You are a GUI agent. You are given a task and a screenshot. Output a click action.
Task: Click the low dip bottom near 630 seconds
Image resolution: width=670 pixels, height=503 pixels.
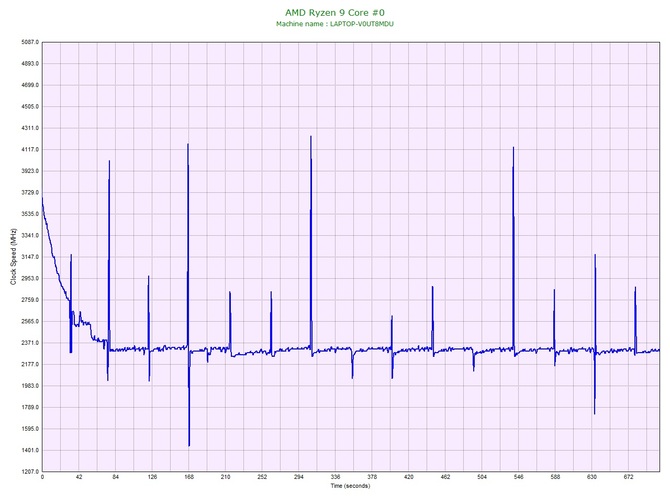595,413
